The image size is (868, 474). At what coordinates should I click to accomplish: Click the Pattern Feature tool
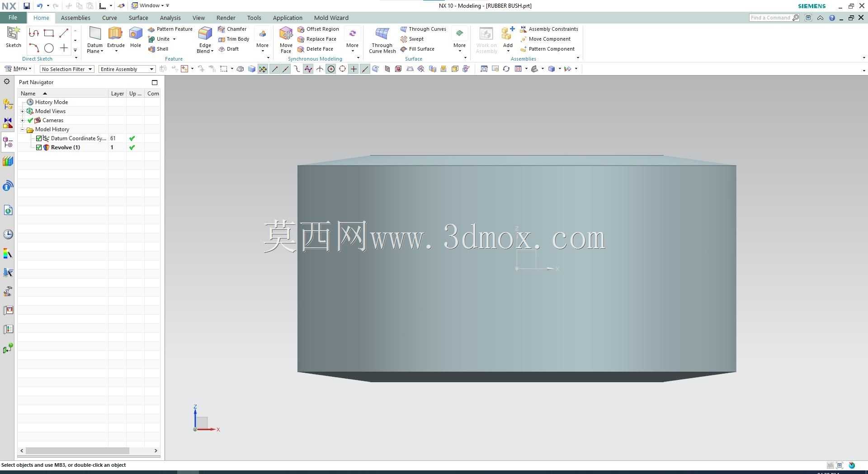click(170, 29)
